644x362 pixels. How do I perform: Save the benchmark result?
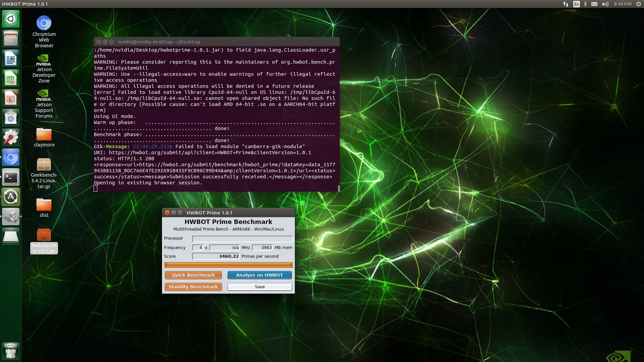click(260, 287)
